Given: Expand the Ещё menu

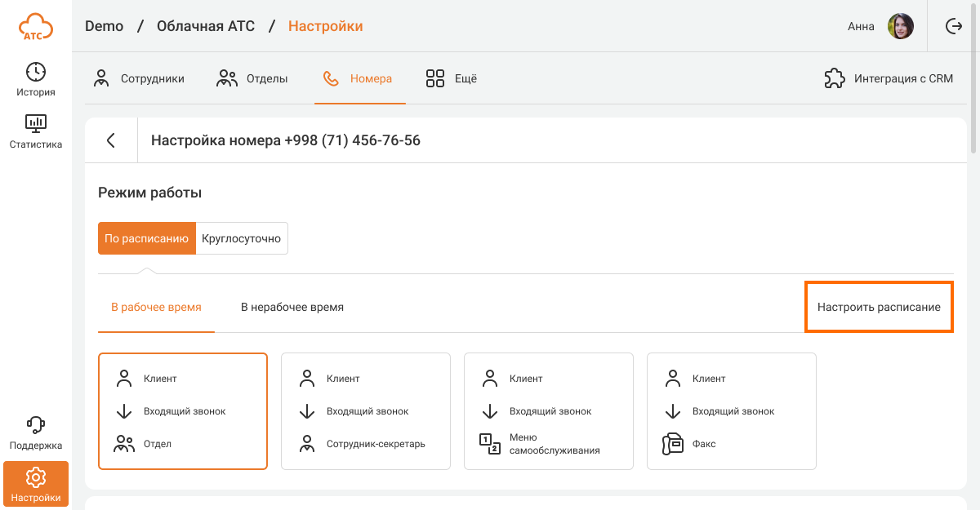Looking at the screenshot, I should [452, 79].
